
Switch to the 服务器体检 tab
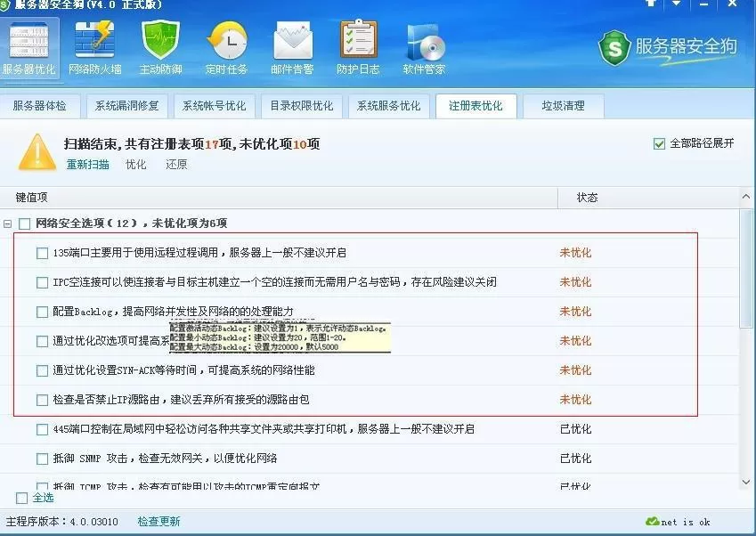click(39, 106)
